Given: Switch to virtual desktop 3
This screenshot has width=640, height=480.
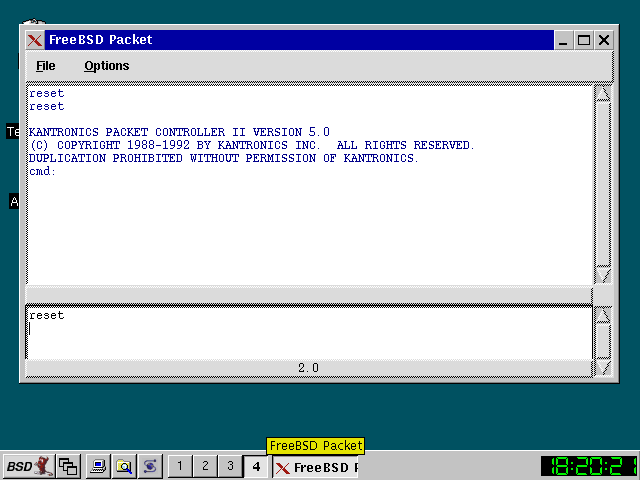Looking at the screenshot, I should [230, 466].
